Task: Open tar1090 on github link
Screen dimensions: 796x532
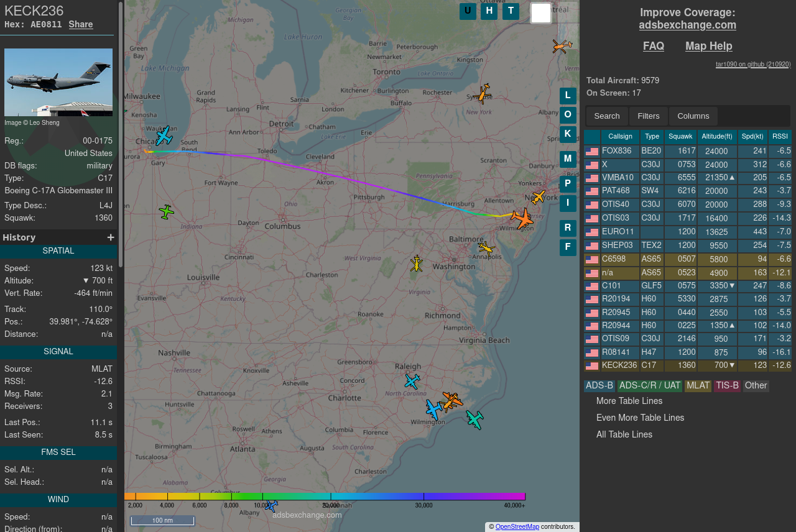Action: coord(753,65)
